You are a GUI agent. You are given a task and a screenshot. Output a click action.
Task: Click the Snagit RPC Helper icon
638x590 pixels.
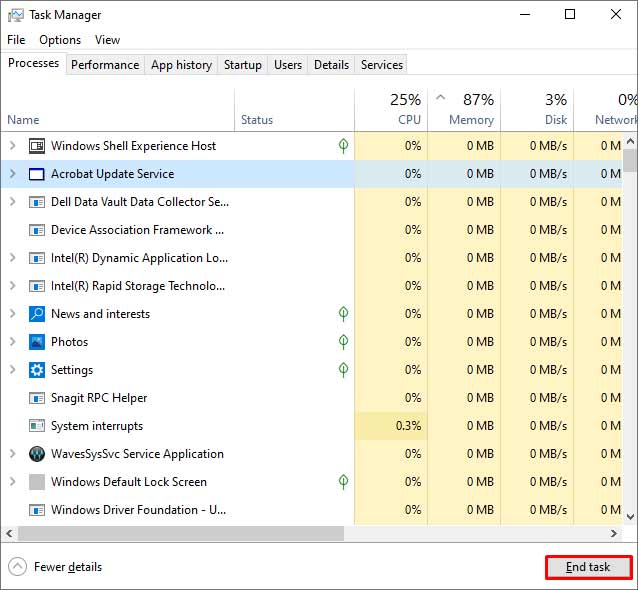tap(37, 398)
